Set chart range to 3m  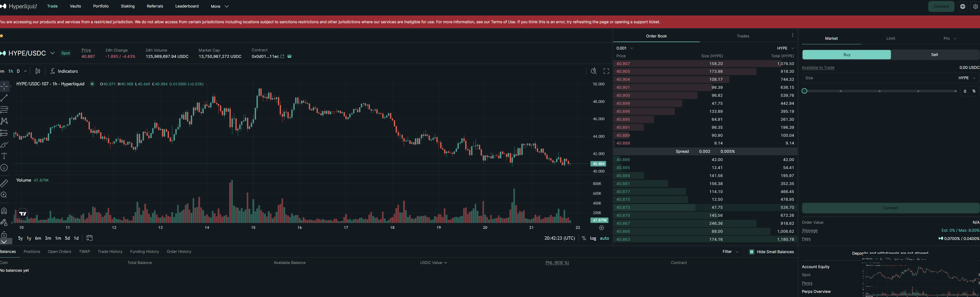[48, 238]
